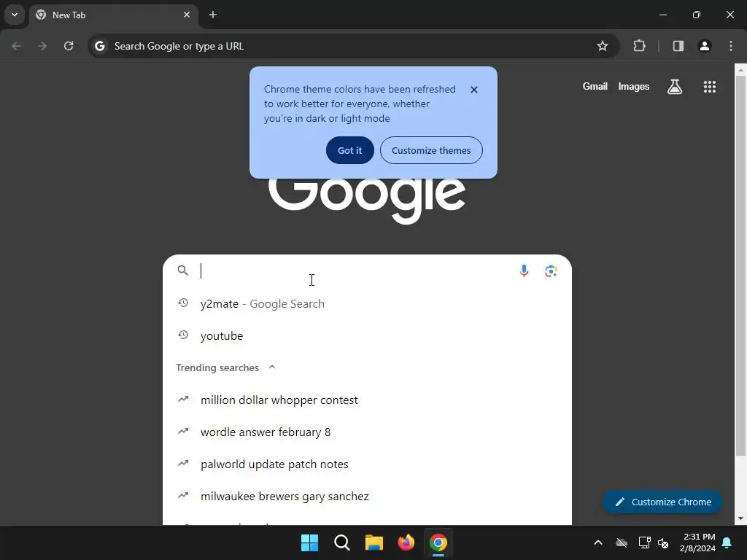Open Search Labs flask icon
This screenshot has height=560, width=747.
coord(675,87)
